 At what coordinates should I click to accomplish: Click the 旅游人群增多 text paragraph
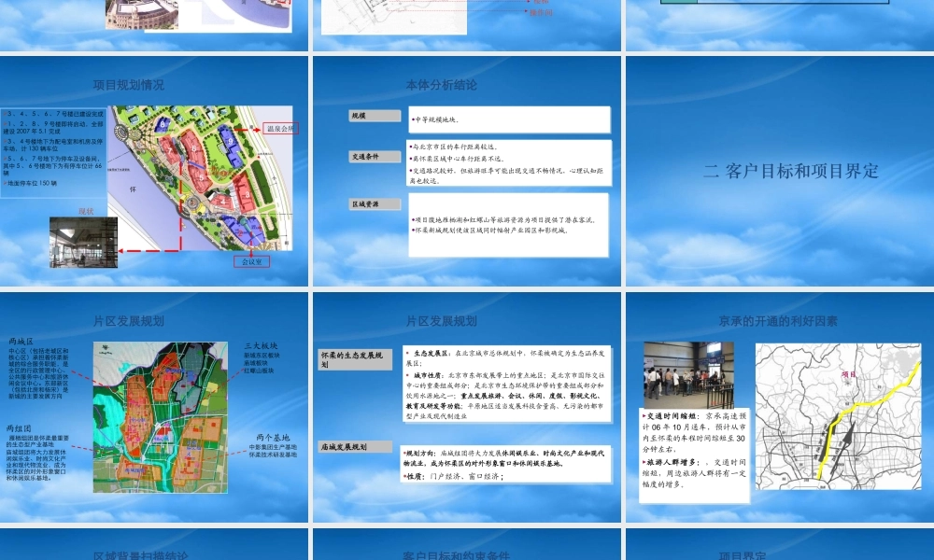tap(694, 473)
